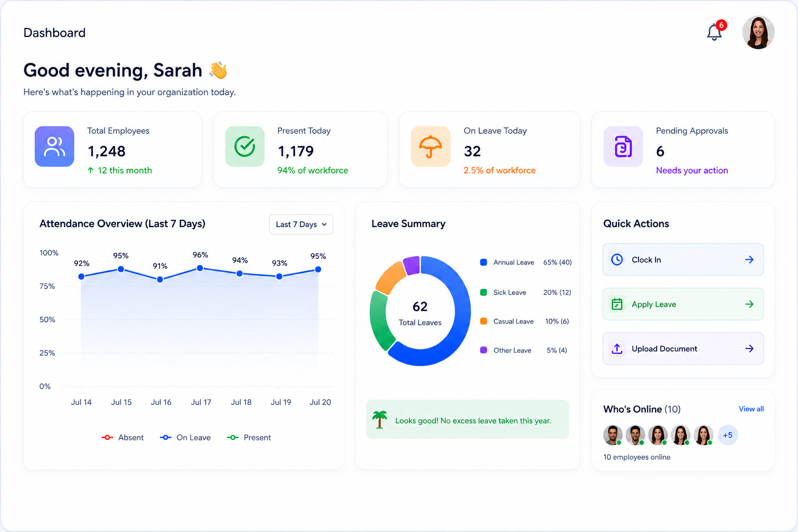Click the green up arrow beside 12 this month

(90, 170)
